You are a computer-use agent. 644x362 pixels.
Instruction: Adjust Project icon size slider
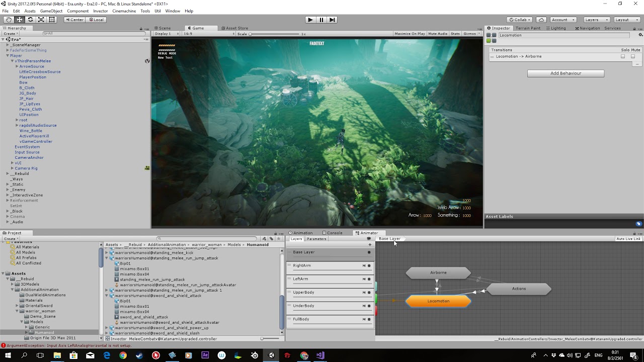[x=271, y=339]
